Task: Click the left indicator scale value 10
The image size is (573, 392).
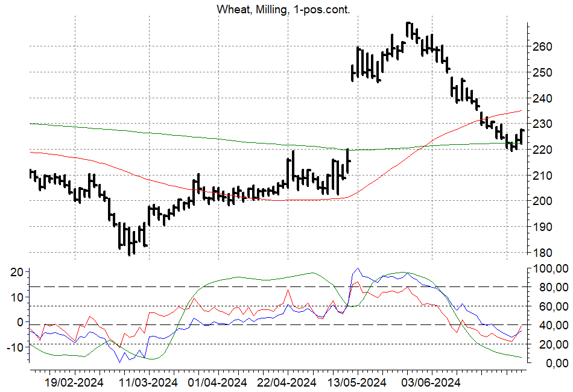Action: 16,297
